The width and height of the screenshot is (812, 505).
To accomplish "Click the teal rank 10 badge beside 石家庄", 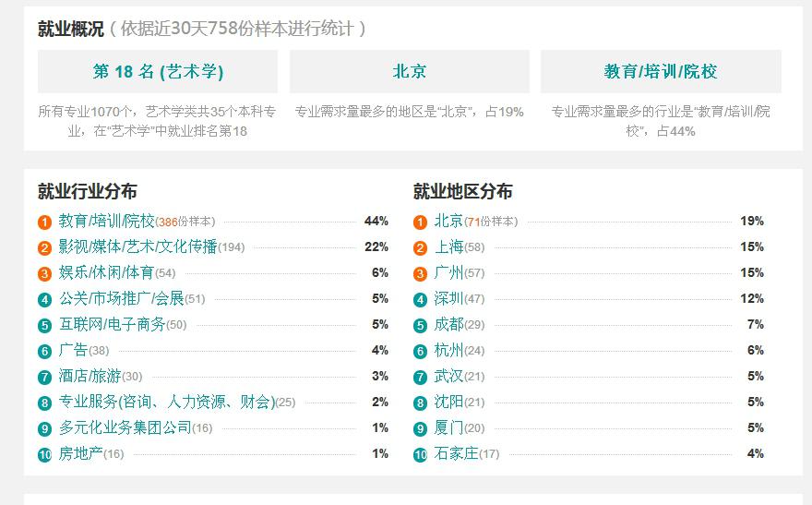I will [x=420, y=454].
